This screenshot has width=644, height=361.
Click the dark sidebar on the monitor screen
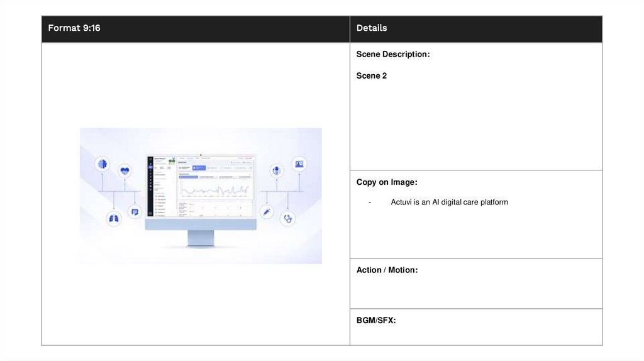point(150,186)
